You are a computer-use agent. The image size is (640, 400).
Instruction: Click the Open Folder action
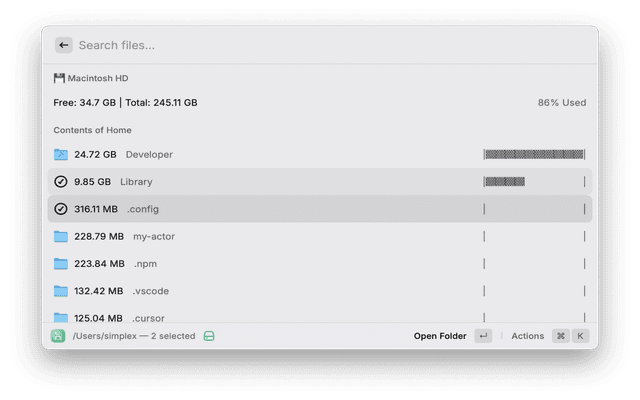[x=440, y=336]
